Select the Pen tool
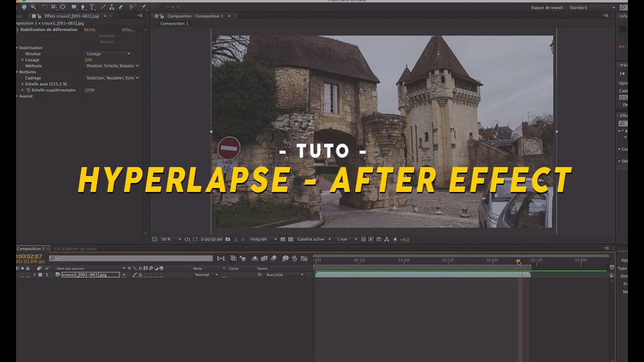This screenshot has height=362, width=644. (83, 7)
